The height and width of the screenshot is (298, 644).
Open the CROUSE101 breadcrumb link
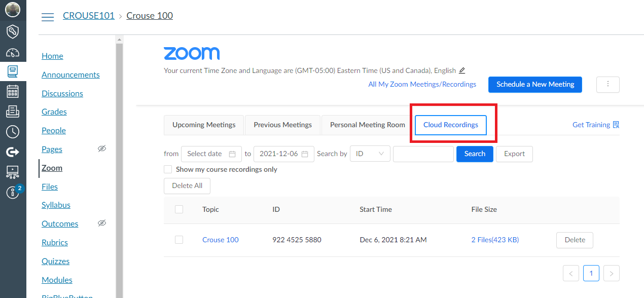(x=89, y=16)
